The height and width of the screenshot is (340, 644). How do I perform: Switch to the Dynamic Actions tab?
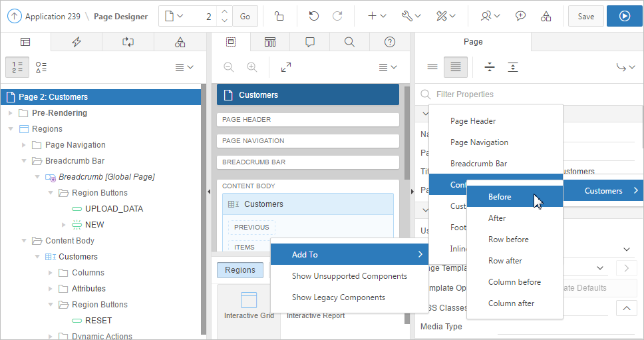[x=77, y=42]
